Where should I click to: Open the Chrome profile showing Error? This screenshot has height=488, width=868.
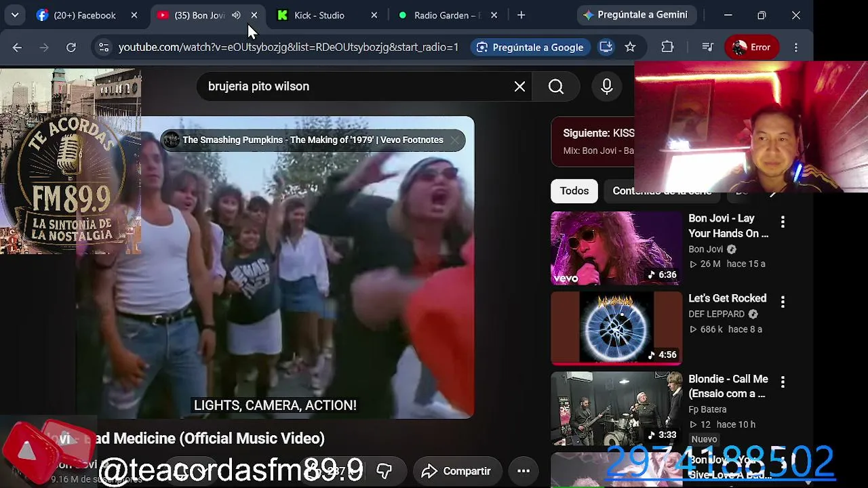coord(751,47)
